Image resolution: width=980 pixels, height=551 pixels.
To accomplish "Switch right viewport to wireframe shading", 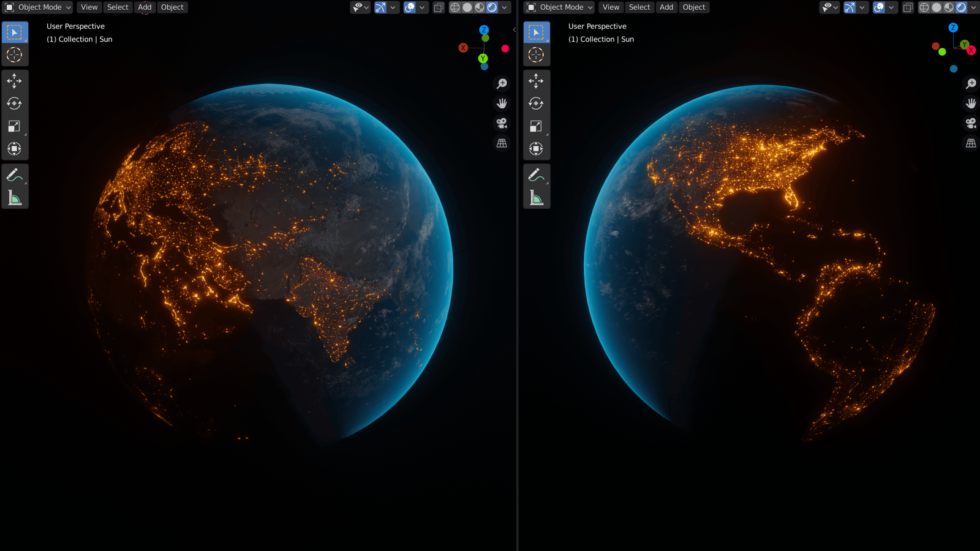I will (x=924, y=7).
